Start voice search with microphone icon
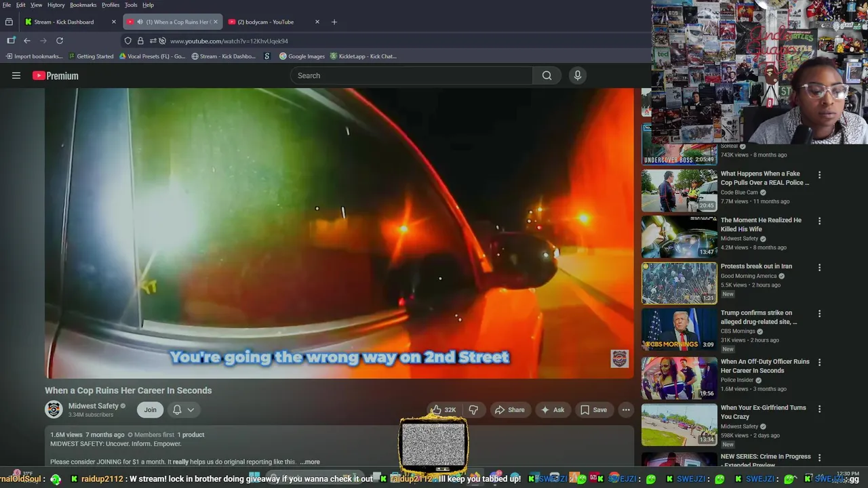Viewport: 868px width, 488px height. [x=578, y=75]
